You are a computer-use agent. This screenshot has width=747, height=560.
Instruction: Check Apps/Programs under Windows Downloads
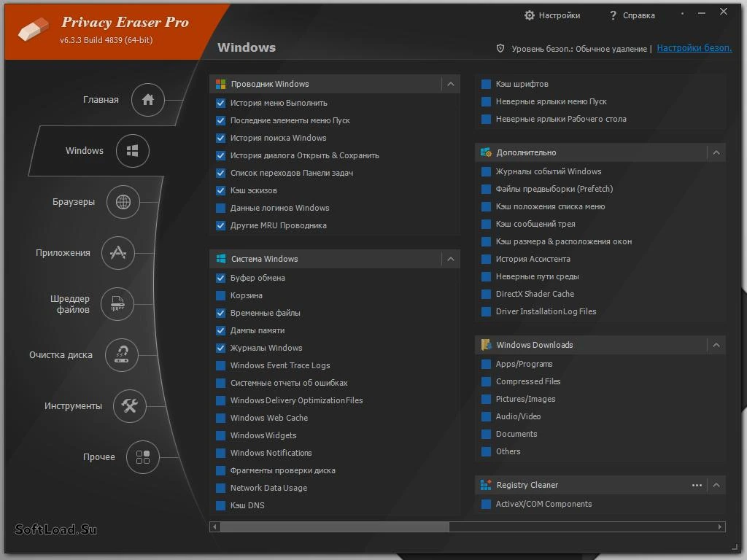click(486, 365)
